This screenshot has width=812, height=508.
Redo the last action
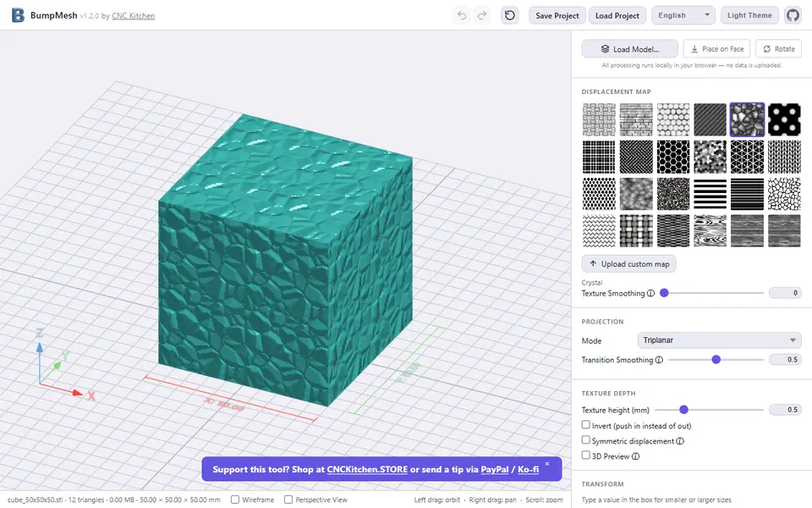[x=481, y=15]
